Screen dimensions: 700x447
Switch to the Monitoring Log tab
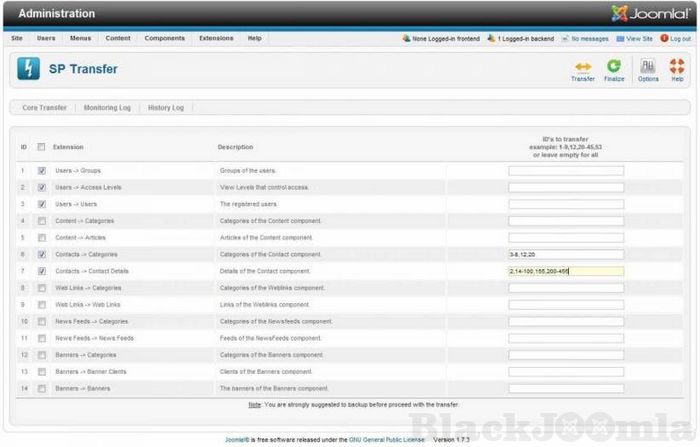click(107, 107)
